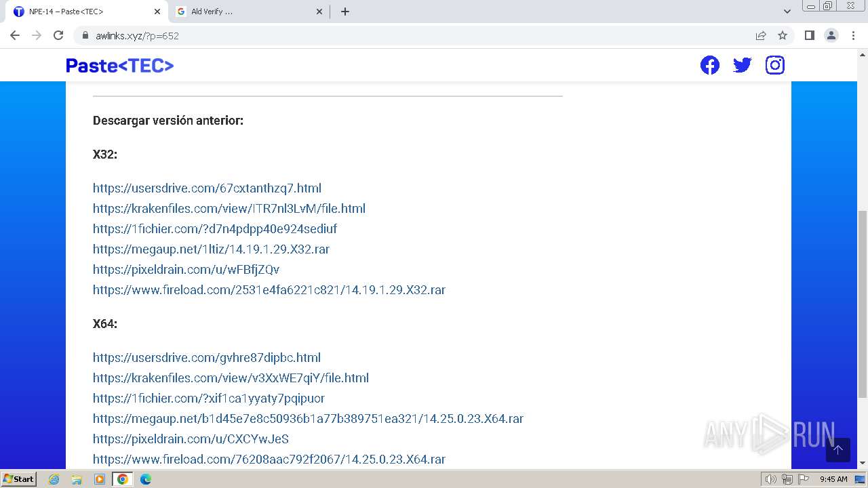Go forward with the browser forward arrow

tap(37, 35)
